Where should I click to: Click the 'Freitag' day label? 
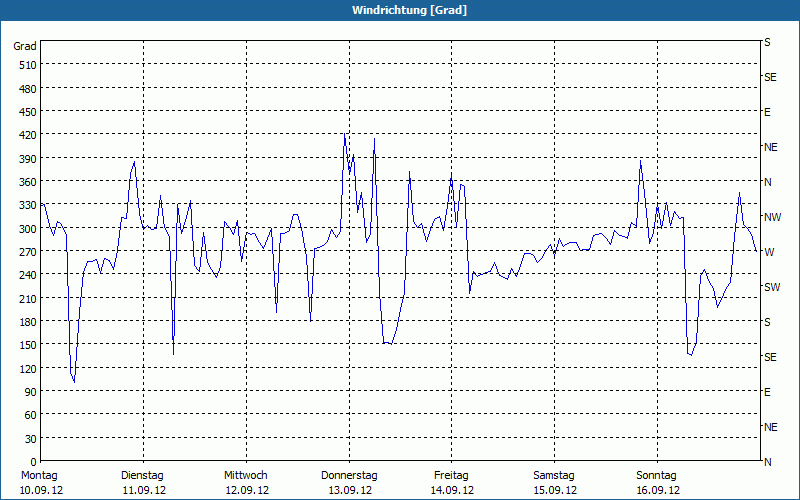click(451, 476)
